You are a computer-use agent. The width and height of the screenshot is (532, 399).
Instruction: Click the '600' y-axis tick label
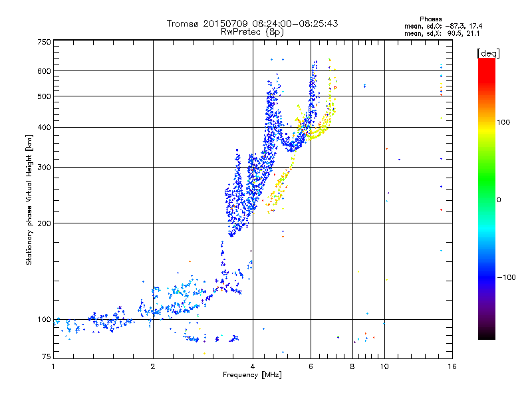click(44, 71)
